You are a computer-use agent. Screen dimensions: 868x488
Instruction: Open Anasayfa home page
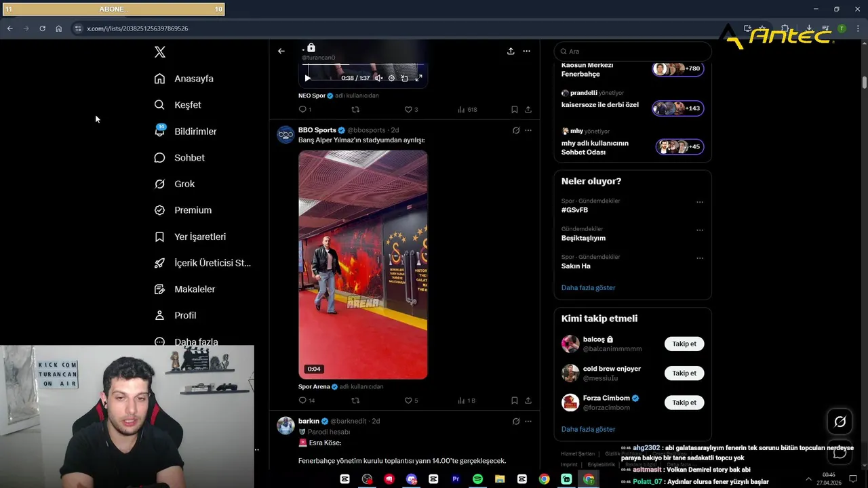point(184,79)
